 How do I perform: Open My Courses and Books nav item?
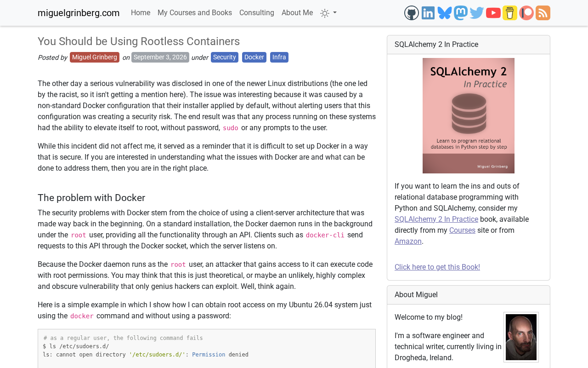click(195, 13)
